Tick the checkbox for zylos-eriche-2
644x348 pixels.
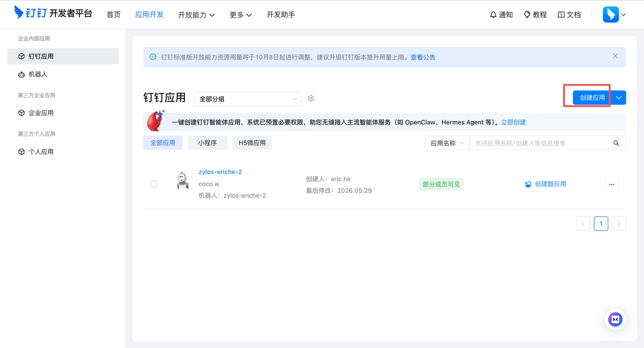pyautogui.click(x=154, y=184)
